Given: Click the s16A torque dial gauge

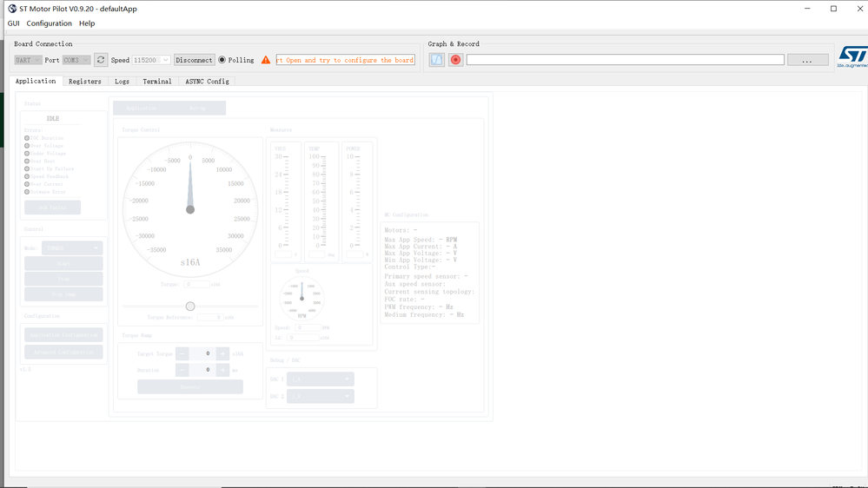Looking at the screenshot, I should click(x=190, y=209).
